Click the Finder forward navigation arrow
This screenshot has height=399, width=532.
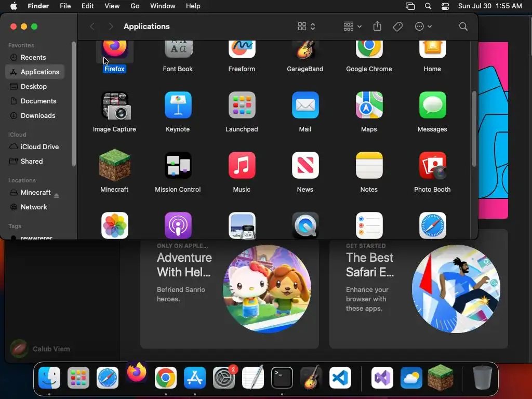[111, 26]
